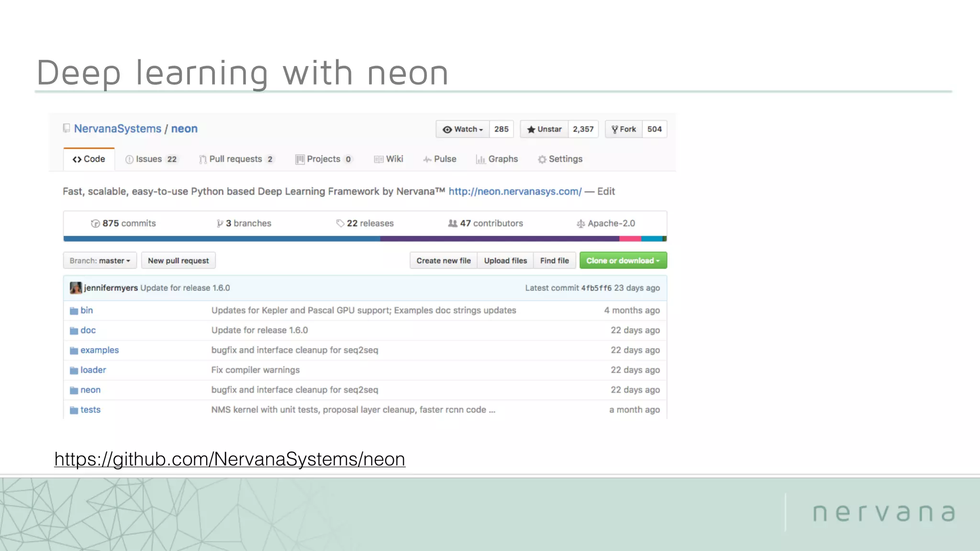Click Create new file button
The image size is (980, 551).
tap(444, 261)
